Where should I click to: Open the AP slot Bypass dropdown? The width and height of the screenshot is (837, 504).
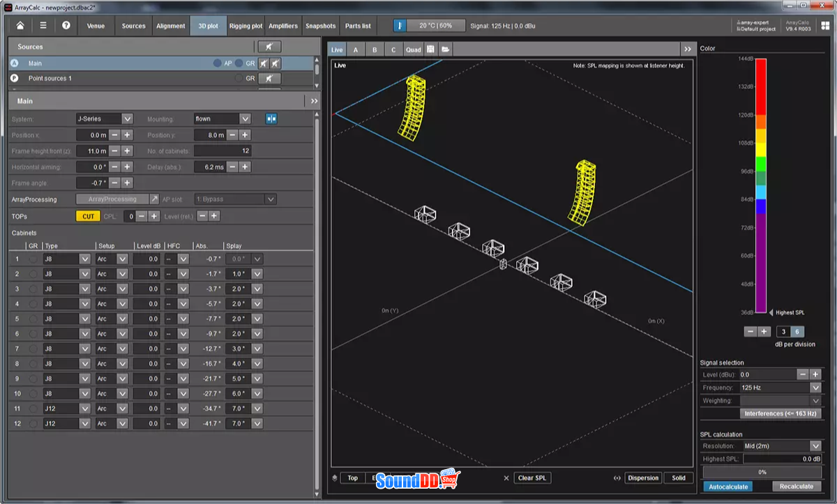[x=271, y=199]
